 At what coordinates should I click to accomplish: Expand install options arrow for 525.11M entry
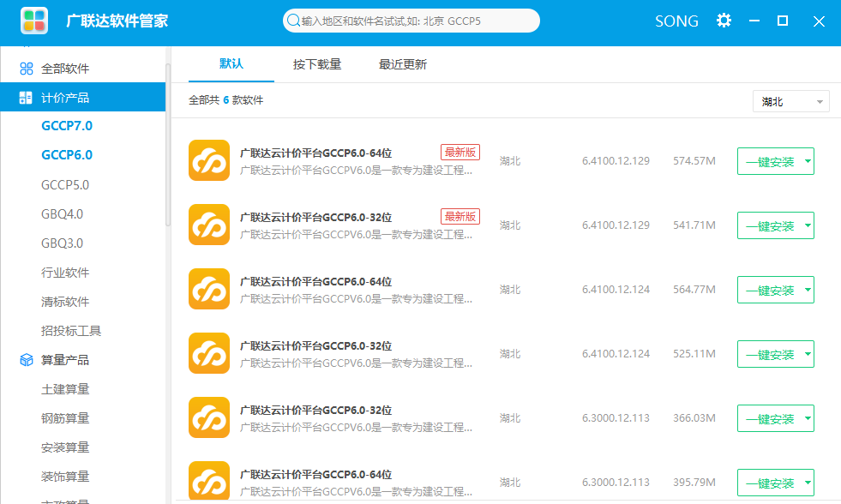(x=808, y=354)
